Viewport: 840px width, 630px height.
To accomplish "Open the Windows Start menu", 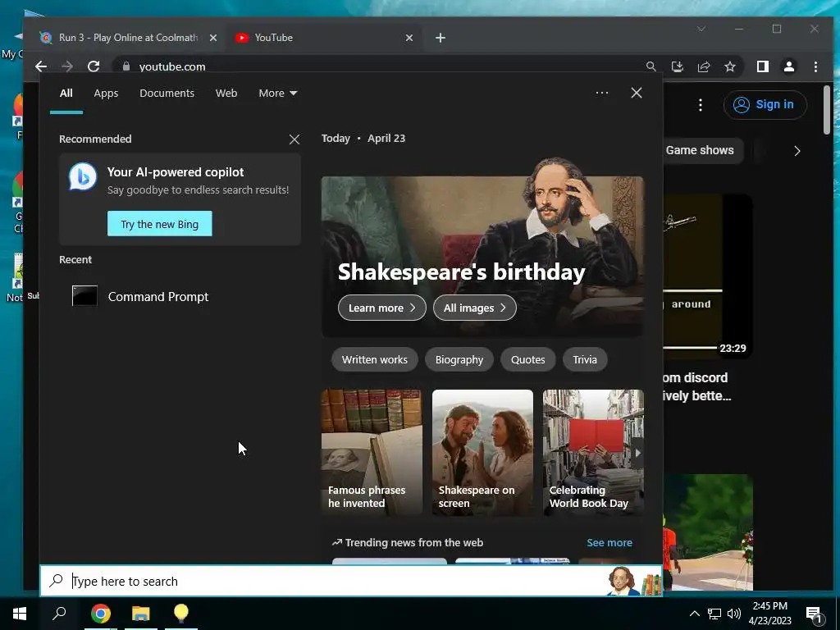I will 20,614.
